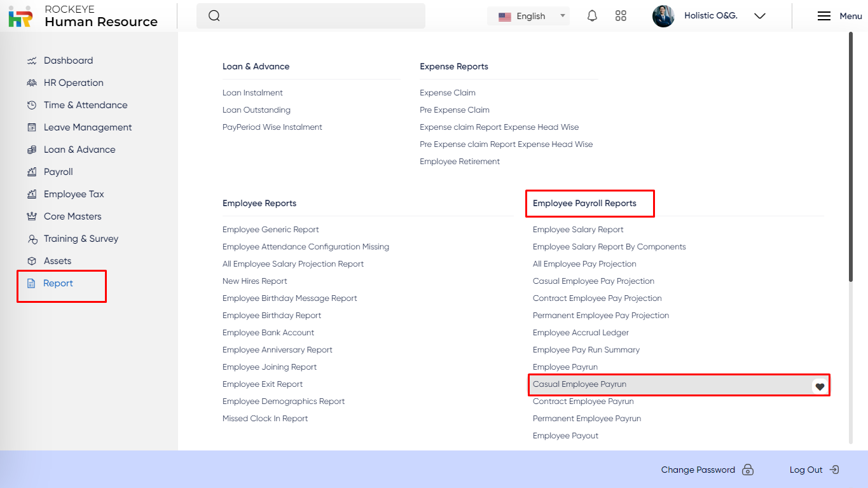
Task: Open New Hires Report
Action: 255,281
